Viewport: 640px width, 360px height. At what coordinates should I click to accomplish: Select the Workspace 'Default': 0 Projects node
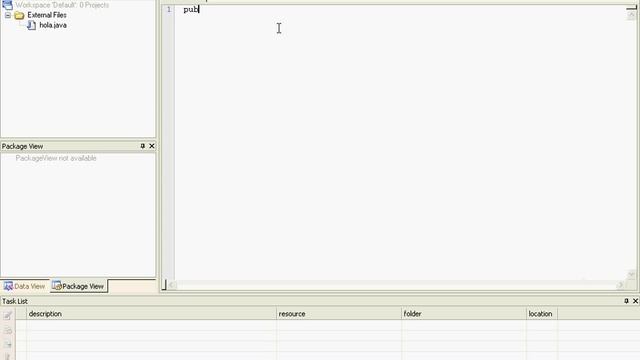(x=62, y=5)
